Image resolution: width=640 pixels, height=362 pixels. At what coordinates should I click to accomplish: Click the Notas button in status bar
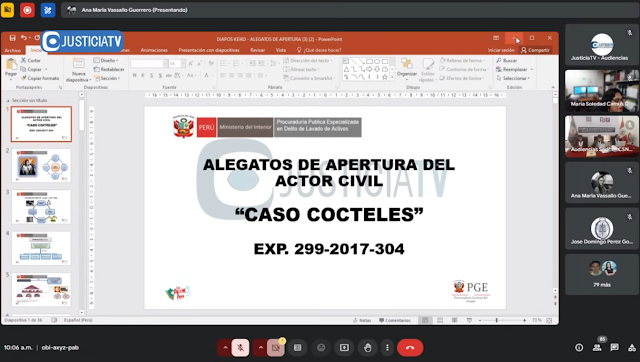pos(362,320)
